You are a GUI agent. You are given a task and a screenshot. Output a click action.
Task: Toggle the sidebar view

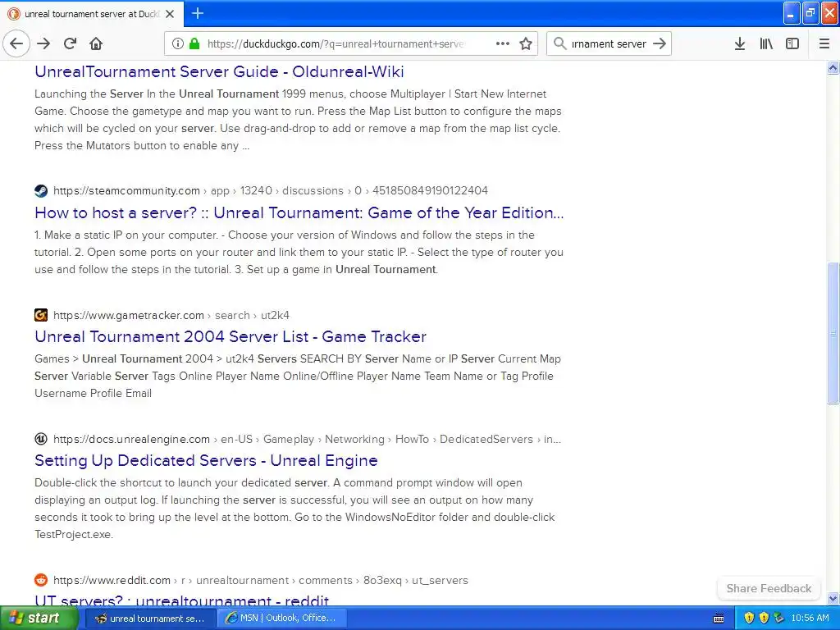coord(792,43)
